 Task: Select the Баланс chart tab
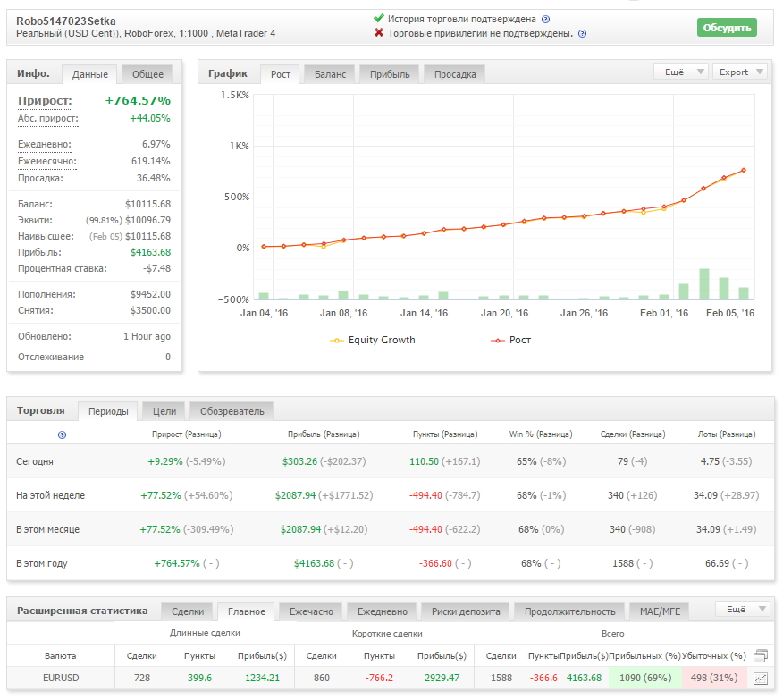330,74
